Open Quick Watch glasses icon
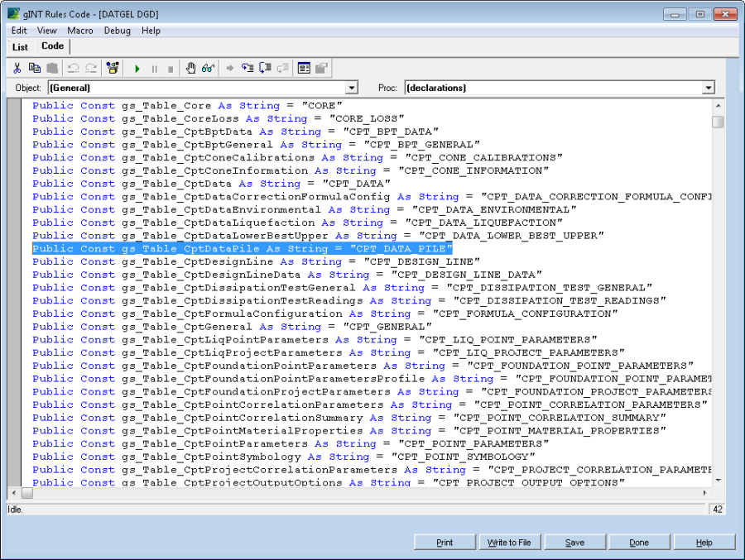Viewport: 745px width, 560px height. pos(208,69)
